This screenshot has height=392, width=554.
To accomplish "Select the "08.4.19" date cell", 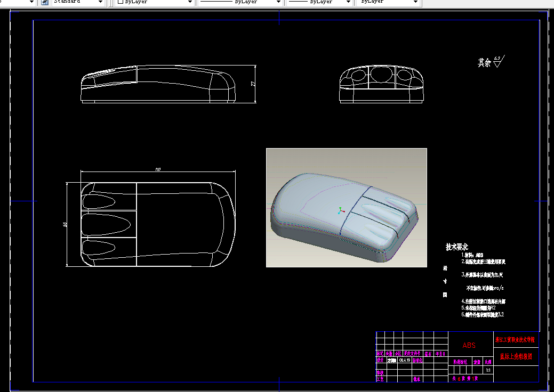I will [x=405, y=360].
